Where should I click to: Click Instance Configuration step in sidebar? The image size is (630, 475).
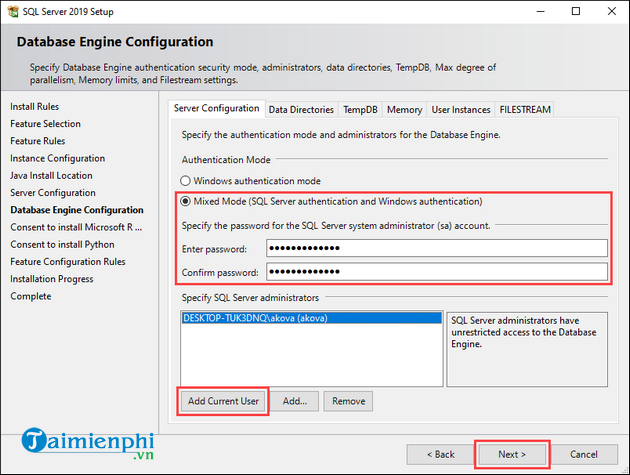pyautogui.click(x=57, y=158)
